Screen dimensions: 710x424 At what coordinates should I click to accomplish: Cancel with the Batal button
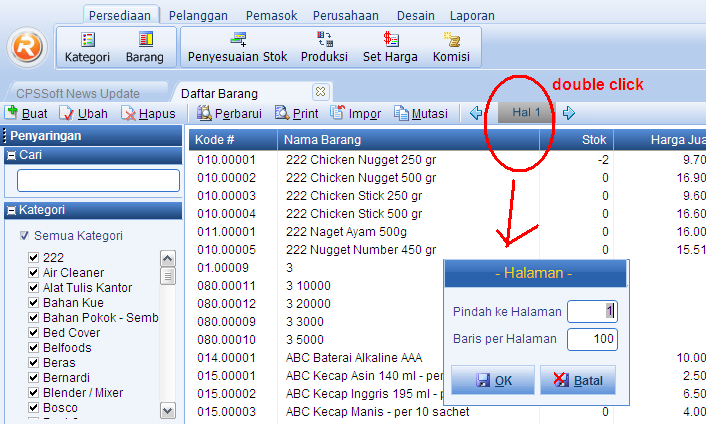pos(578,380)
